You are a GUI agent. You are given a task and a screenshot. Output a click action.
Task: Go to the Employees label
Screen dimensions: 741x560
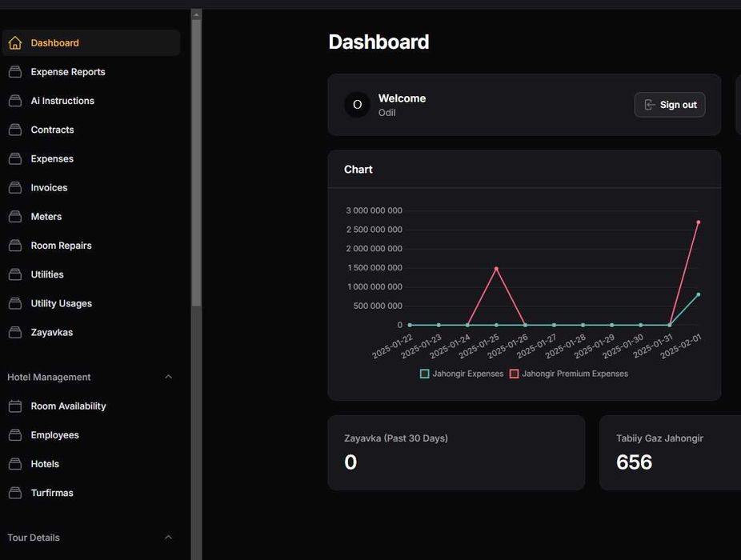pyautogui.click(x=55, y=434)
